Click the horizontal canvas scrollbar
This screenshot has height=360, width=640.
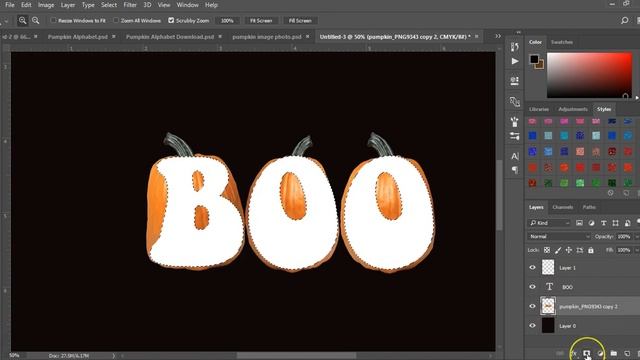pyautogui.click(x=296, y=356)
